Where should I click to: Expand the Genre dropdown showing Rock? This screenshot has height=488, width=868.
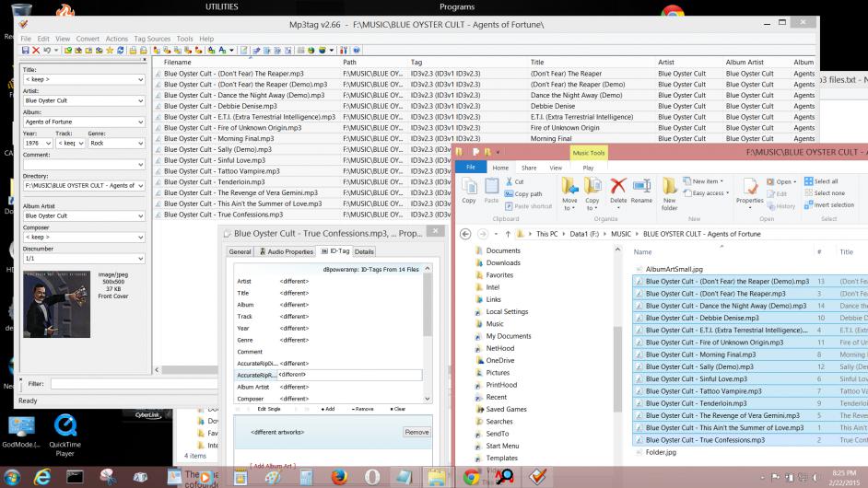tap(140, 143)
